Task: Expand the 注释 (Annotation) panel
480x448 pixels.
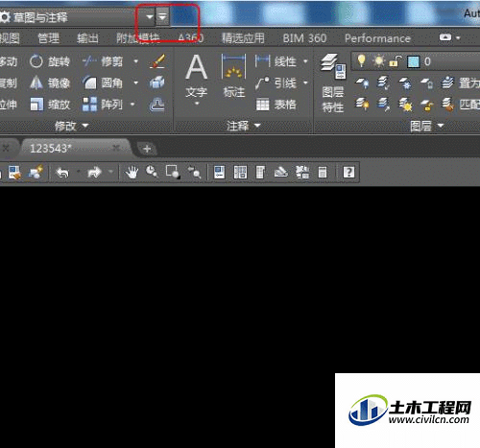Action: point(243,126)
